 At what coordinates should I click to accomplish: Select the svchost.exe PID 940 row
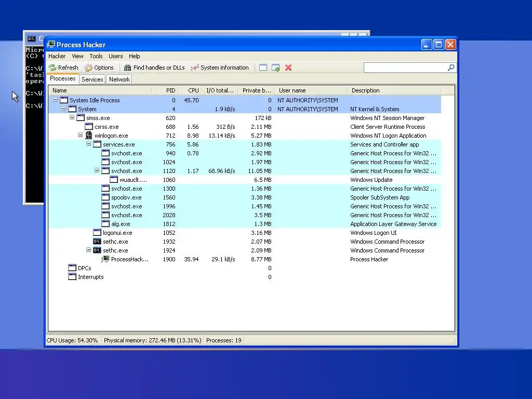[x=245, y=153]
